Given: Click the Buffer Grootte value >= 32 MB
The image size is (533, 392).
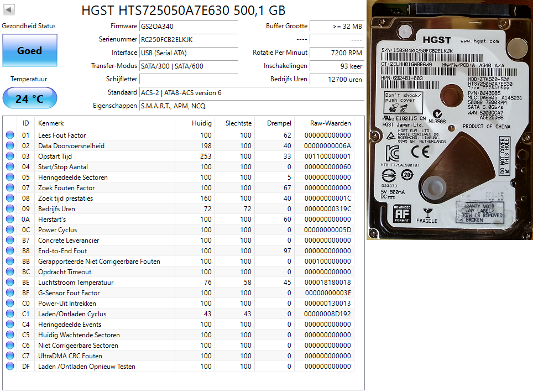Looking at the screenshot, I should 337,27.
